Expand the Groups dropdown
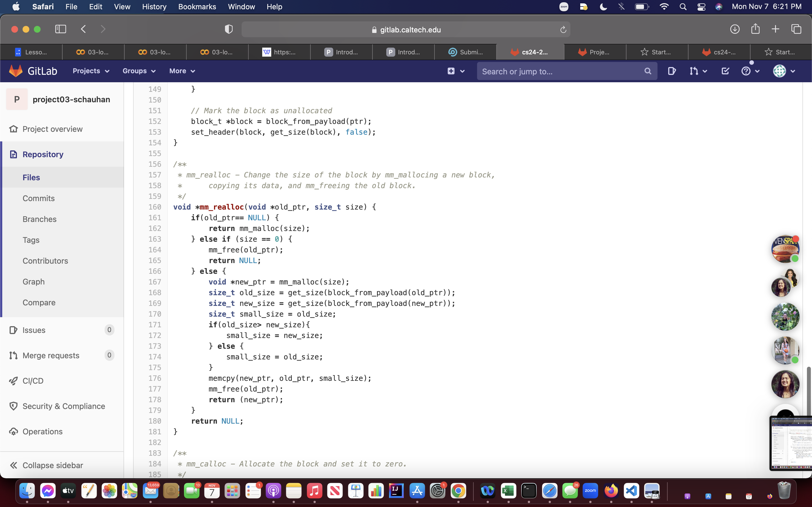Image resolution: width=812 pixels, height=507 pixels. (139, 71)
